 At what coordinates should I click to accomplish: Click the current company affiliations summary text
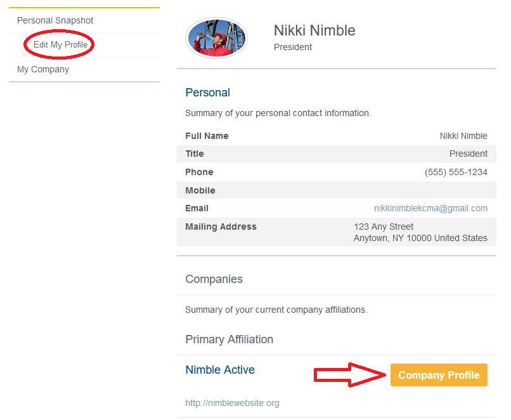click(x=276, y=310)
